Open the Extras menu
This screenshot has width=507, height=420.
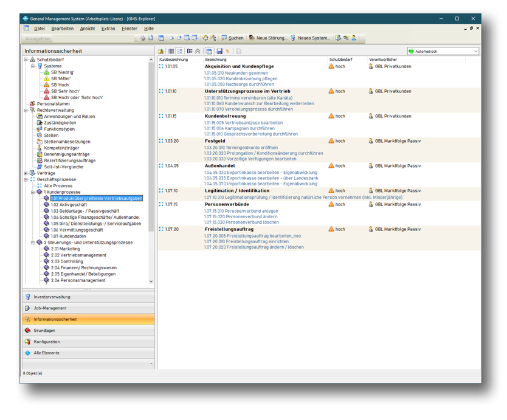pyautogui.click(x=108, y=29)
